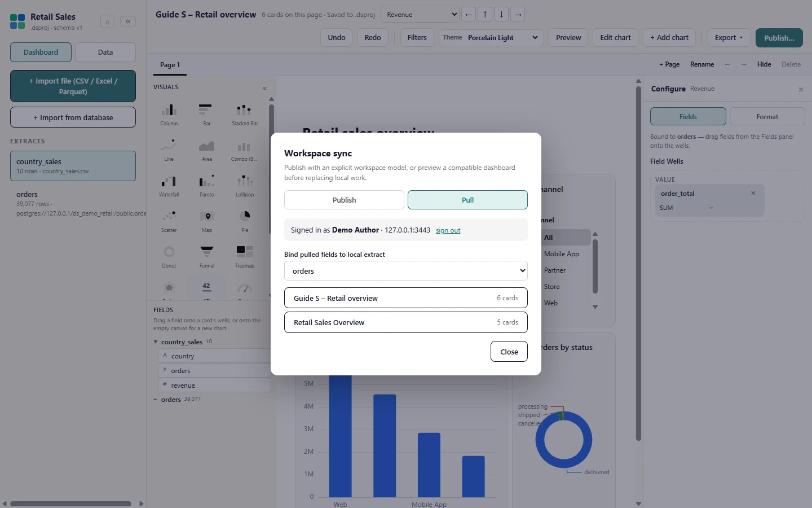Select the Scatter chart visual
Image resolution: width=812 pixels, height=508 pixels.
[169, 221]
